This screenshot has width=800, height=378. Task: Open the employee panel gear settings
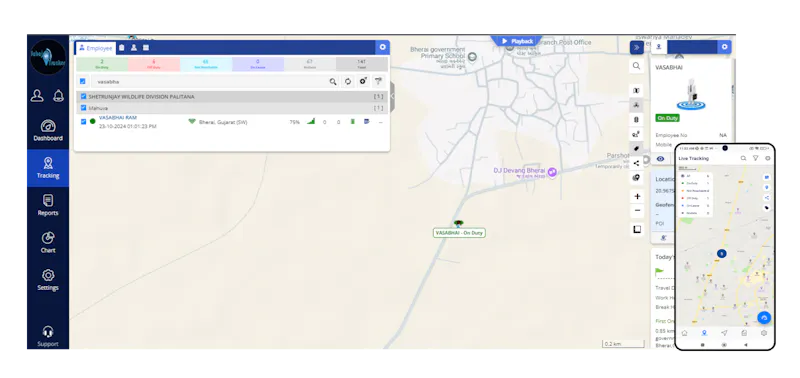pyautogui.click(x=383, y=47)
